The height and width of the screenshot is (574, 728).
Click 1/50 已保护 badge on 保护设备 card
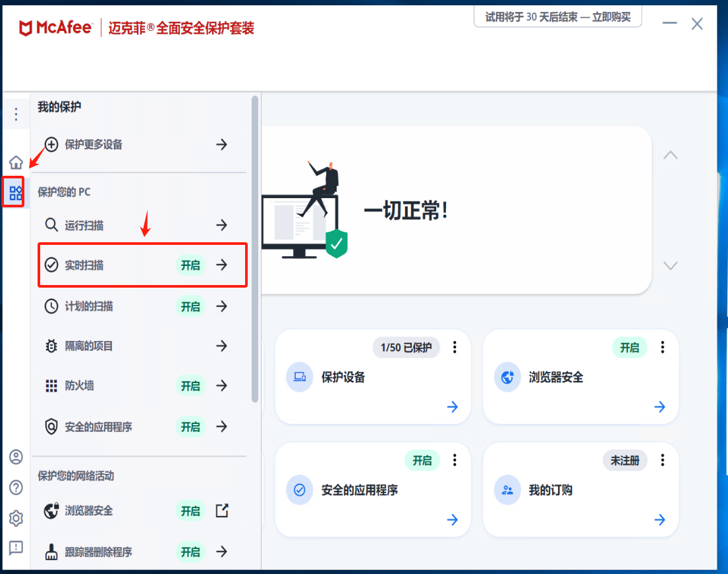pos(406,348)
